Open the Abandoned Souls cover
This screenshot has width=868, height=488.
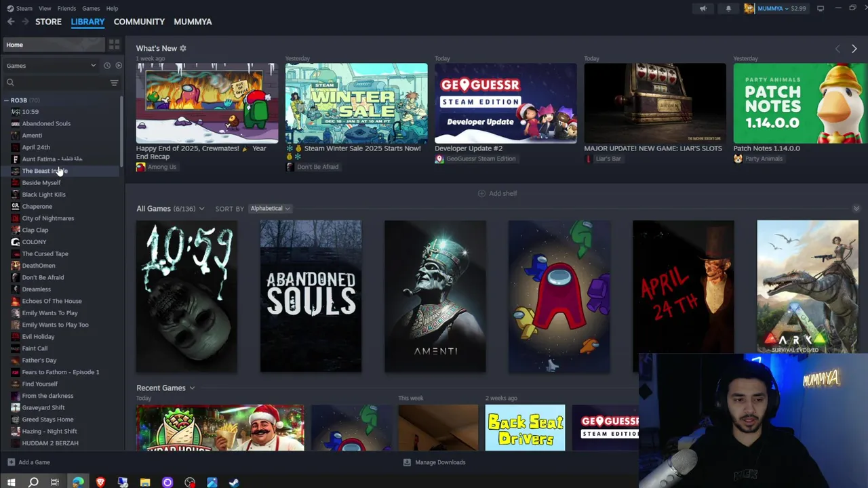click(x=311, y=296)
